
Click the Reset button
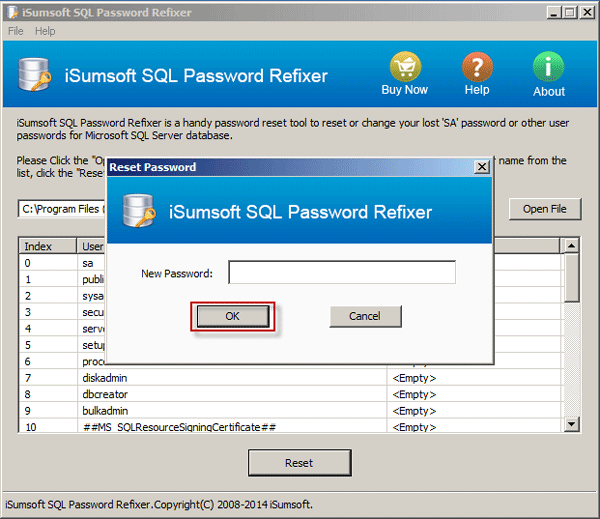pyautogui.click(x=299, y=463)
